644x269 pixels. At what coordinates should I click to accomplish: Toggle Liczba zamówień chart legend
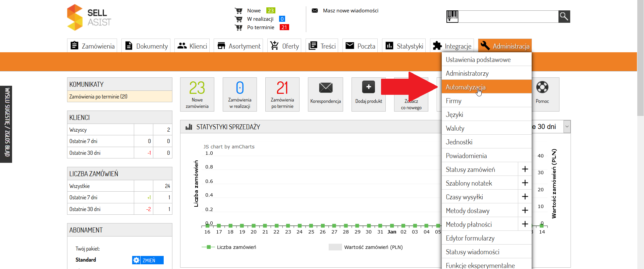229,247
